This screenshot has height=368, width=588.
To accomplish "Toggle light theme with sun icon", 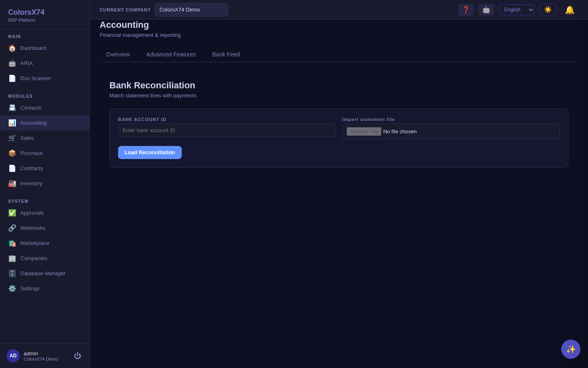I will coord(548,10).
